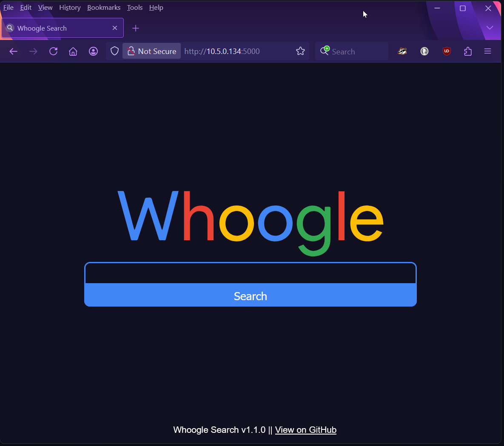This screenshot has height=446, width=504.
Task: Open the tracking protection shield panel
Action: (114, 51)
